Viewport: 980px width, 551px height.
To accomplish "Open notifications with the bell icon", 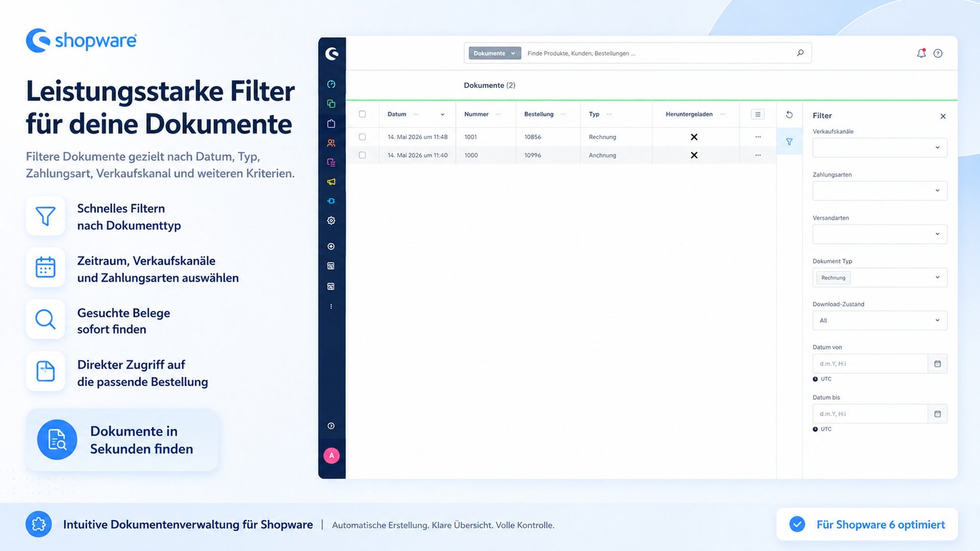I will pyautogui.click(x=921, y=53).
